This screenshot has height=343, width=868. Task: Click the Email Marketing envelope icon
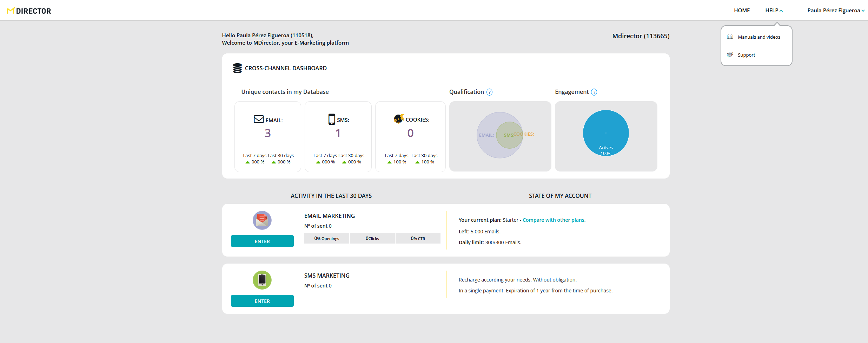262,220
